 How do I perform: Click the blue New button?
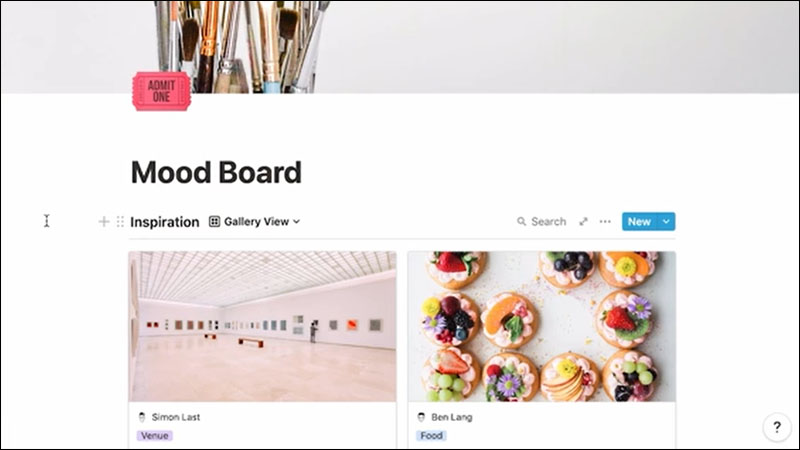[639, 221]
